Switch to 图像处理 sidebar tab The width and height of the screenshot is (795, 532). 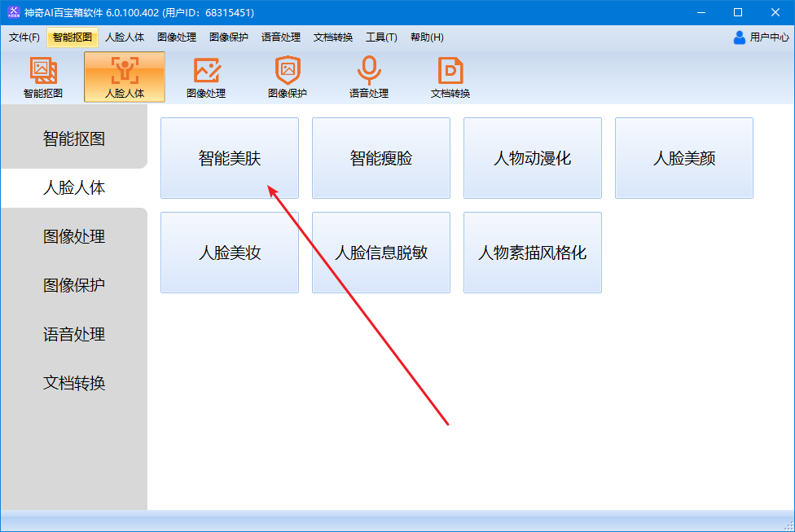[74, 236]
